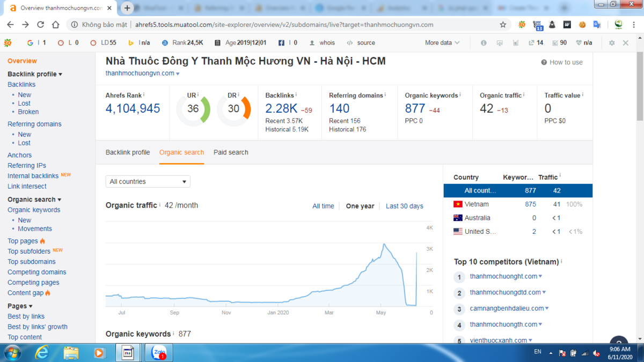
Task: Open the Broken backlinks report
Action: point(28,112)
